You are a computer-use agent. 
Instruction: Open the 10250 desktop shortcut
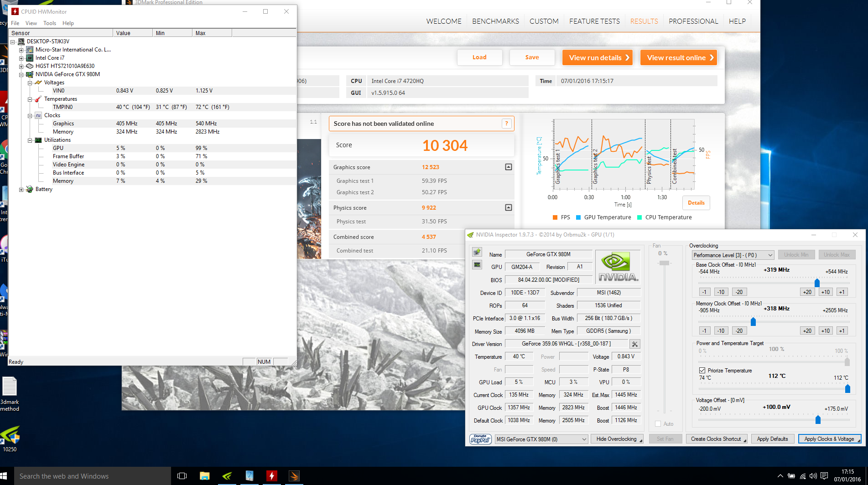point(10,439)
